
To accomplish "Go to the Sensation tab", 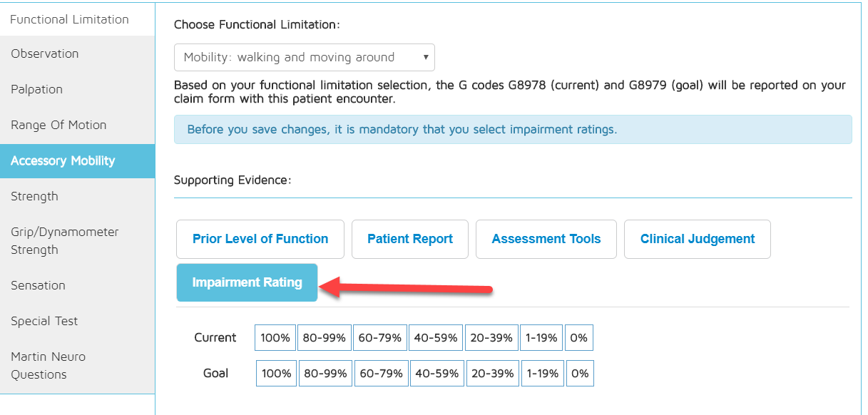I will (x=38, y=285).
